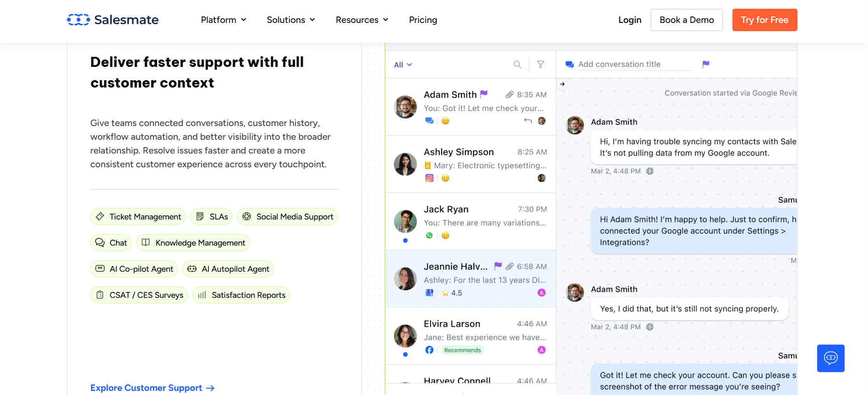Open the Resources menu
Screen dimensions: 868x395
[362, 20]
